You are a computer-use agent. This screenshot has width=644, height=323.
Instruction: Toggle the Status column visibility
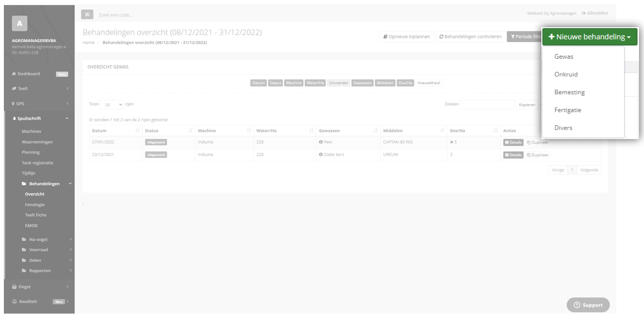275,83
